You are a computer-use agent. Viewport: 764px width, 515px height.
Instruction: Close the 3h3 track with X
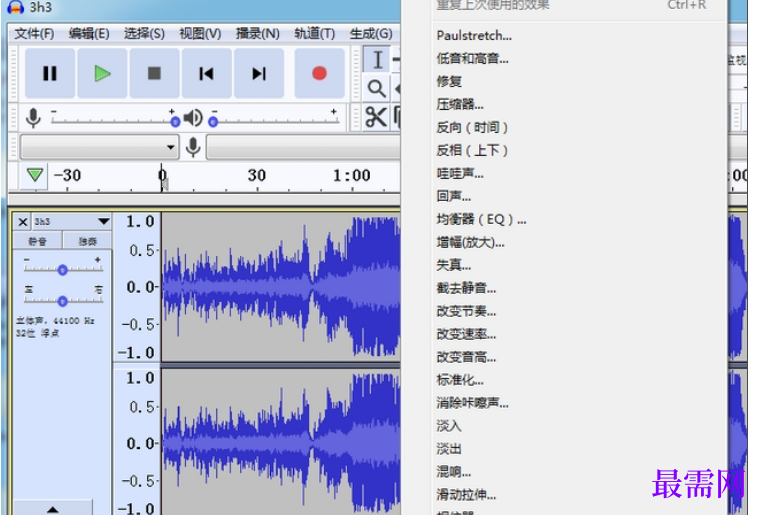pos(23,221)
